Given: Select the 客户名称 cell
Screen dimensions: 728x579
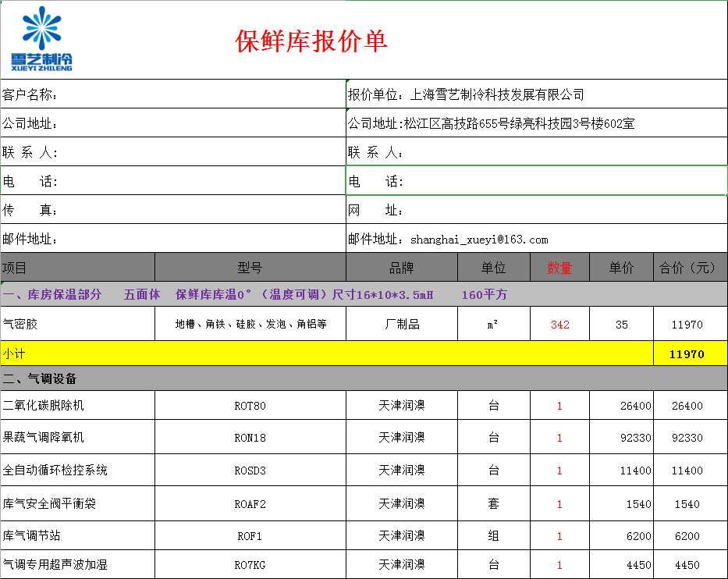Looking at the screenshot, I should click(x=172, y=94).
